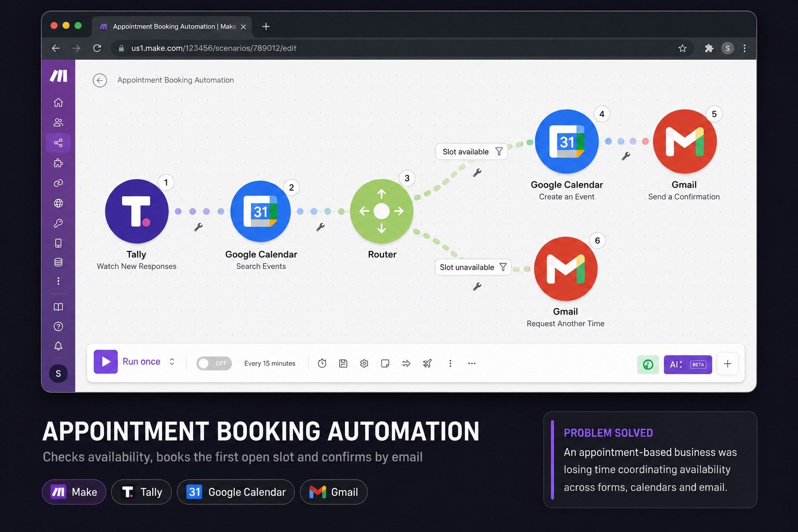Open the Help question mark icon
The height and width of the screenshot is (532, 798).
[58, 326]
